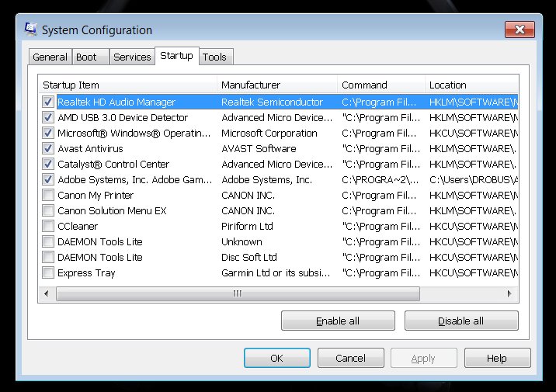The width and height of the screenshot is (556, 392).
Task: Enable Canon My Printer checkbox
Action: coord(48,195)
